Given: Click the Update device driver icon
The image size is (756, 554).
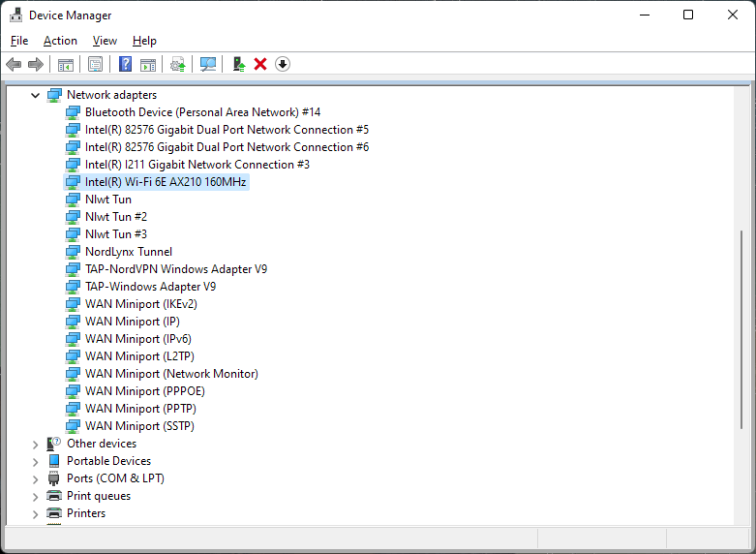Looking at the screenshot, I should pos(177,64).
